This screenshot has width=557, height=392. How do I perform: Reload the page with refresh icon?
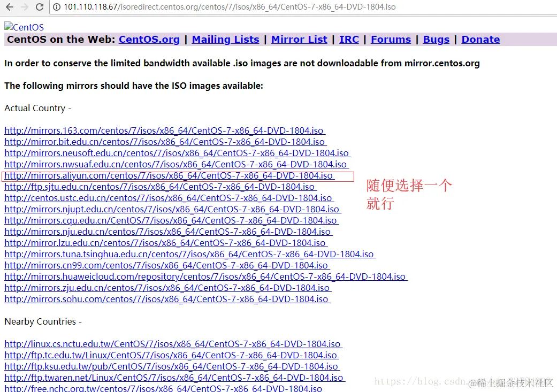(x=40, y=7)
